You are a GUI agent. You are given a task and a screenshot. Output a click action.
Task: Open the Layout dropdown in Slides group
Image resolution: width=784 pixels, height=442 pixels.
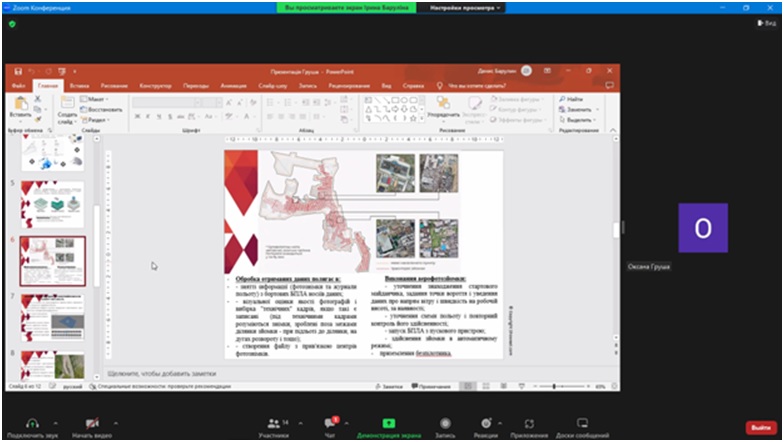(x=94, y=99)
